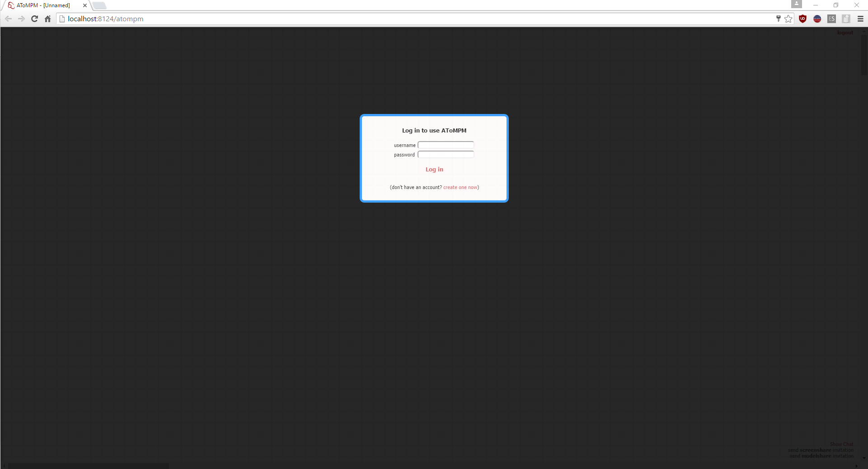868x469 pixels.
Task: Click the username input field
Action: pyautogui.click(x=446, y=145)
